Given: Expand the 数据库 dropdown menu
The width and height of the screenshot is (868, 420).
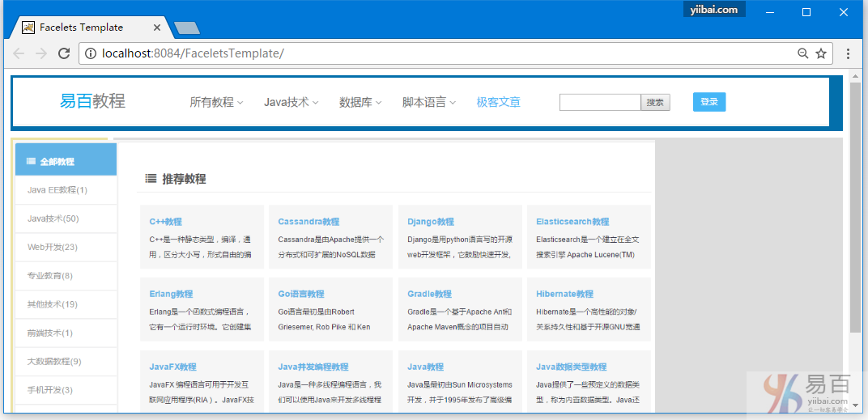Looking at the screenshot, I should pyautogui.click(x=360, y=102).
